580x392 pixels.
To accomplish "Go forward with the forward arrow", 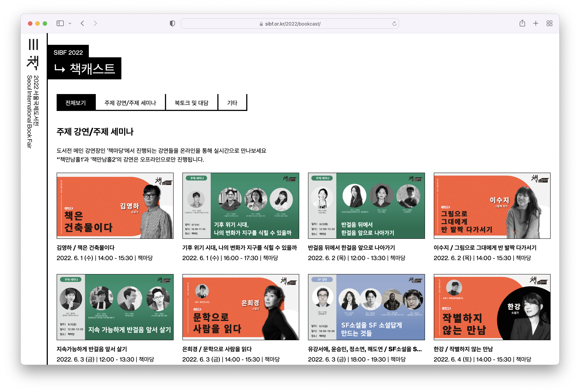I will click(x=95, y=24).
